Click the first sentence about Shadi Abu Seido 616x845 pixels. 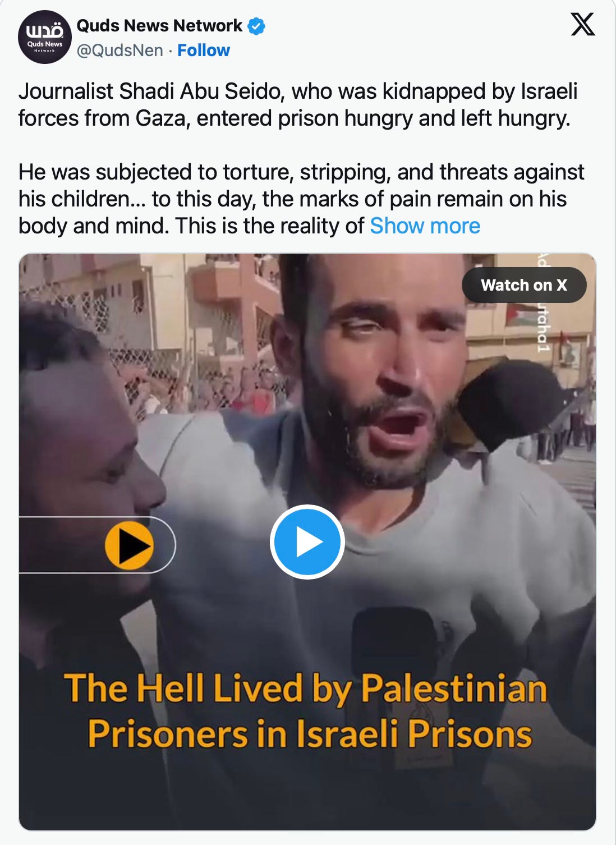coord(298,104)
